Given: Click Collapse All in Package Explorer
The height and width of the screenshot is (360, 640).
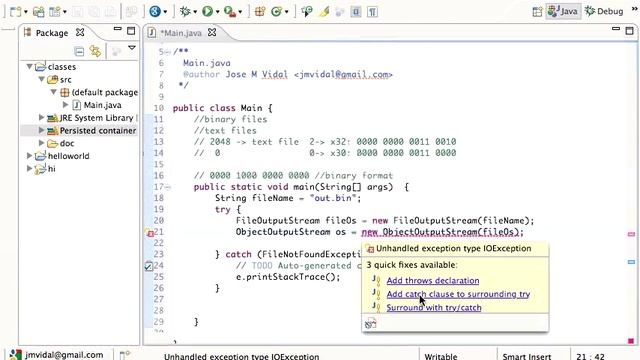Looking at the screenshot, I should tap(79, 51).
